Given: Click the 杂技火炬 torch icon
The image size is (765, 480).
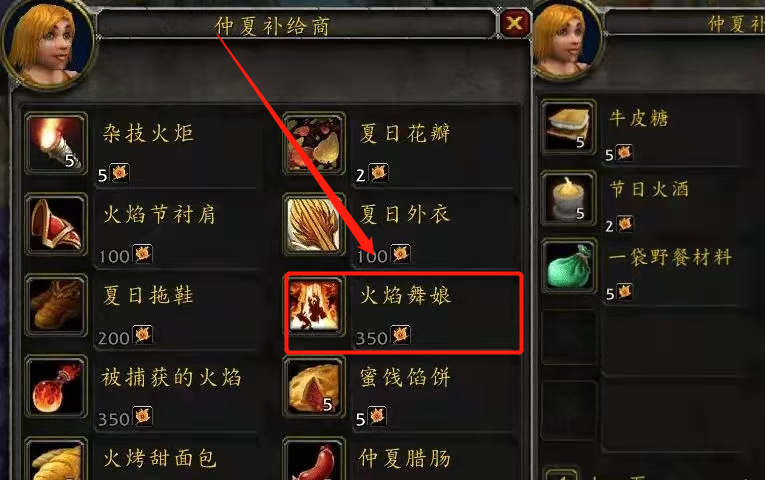Looking at the screenshot, I should [56, 143].
